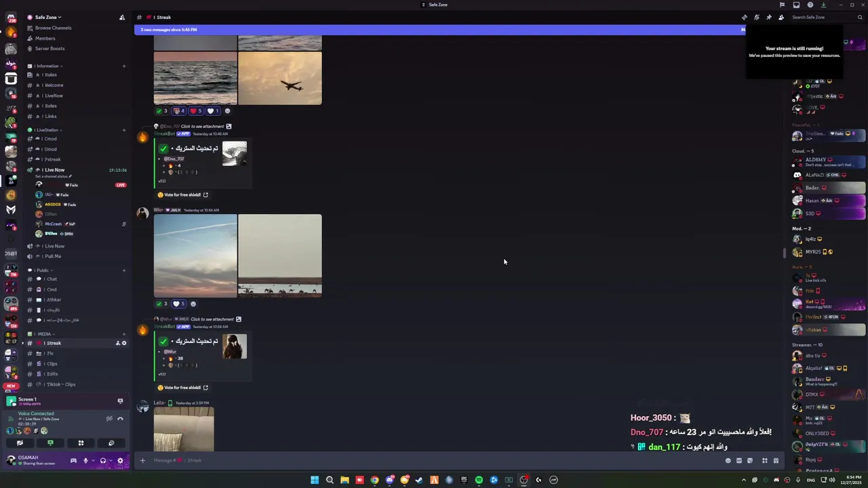
Task: Open Safe Zone server dropdown menu
Action: click(x=47, y=17)
